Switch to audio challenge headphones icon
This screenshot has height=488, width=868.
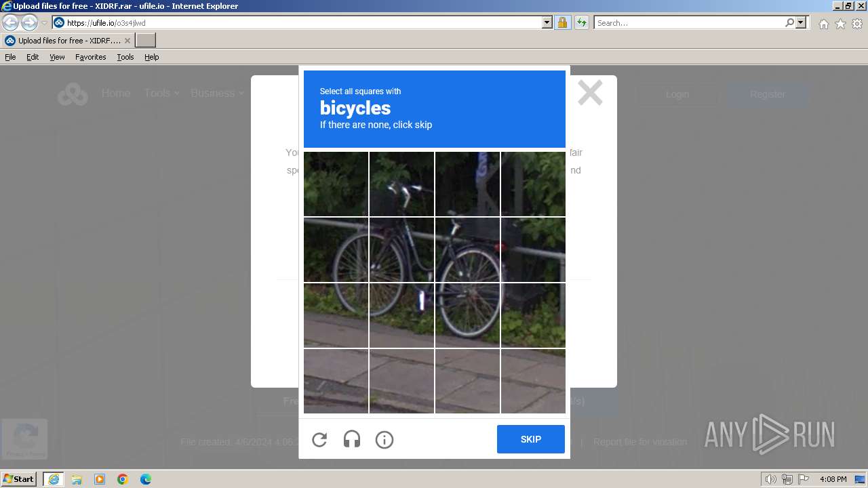point(351,440)
